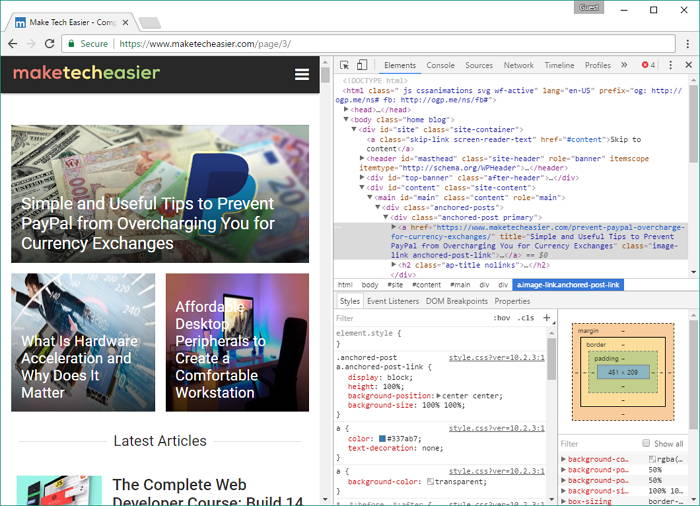Open the Affordable Desktop Peripherals article
The height and width of the screenshot is (506, 700).
(x=237, y=342)
